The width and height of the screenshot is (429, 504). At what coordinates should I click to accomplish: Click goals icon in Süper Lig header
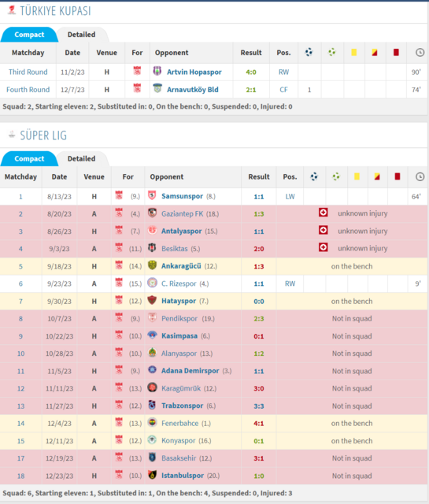[x=314, y=176]
